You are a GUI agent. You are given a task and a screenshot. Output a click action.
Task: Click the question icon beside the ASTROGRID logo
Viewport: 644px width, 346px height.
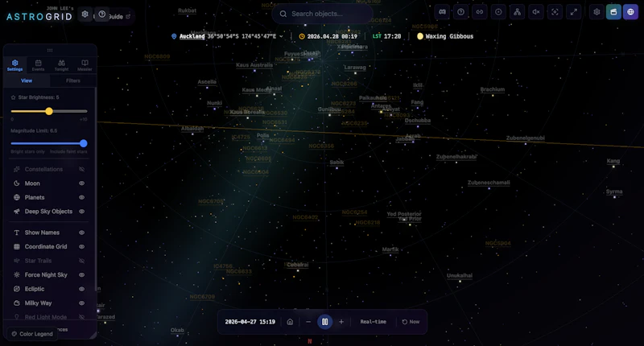[x=102, y=14]
